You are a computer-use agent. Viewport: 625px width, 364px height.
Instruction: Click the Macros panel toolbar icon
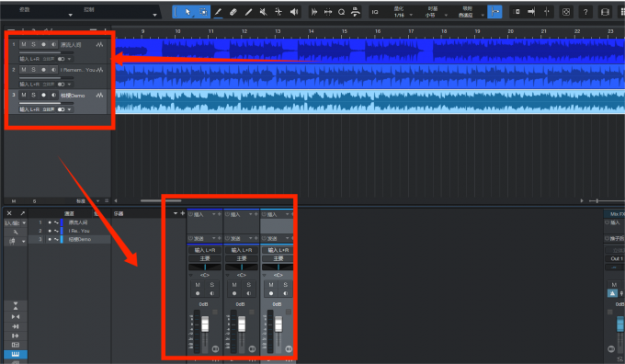pos(356,12)
